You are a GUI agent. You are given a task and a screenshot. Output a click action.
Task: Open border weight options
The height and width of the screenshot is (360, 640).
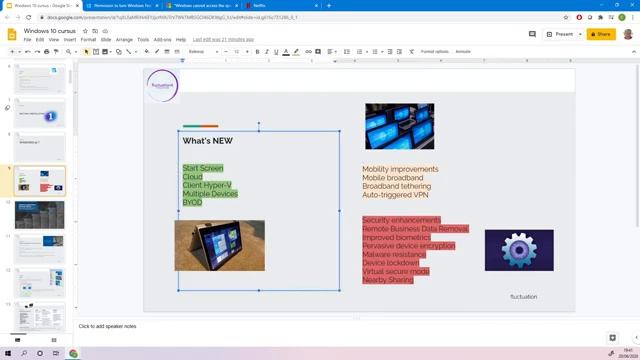(x=167, y=52)
